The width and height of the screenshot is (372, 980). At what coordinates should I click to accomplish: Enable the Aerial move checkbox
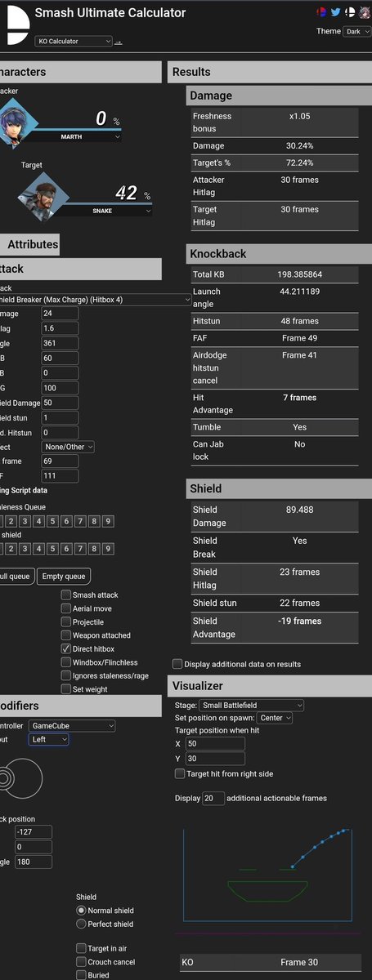click(x=65, y=608)
